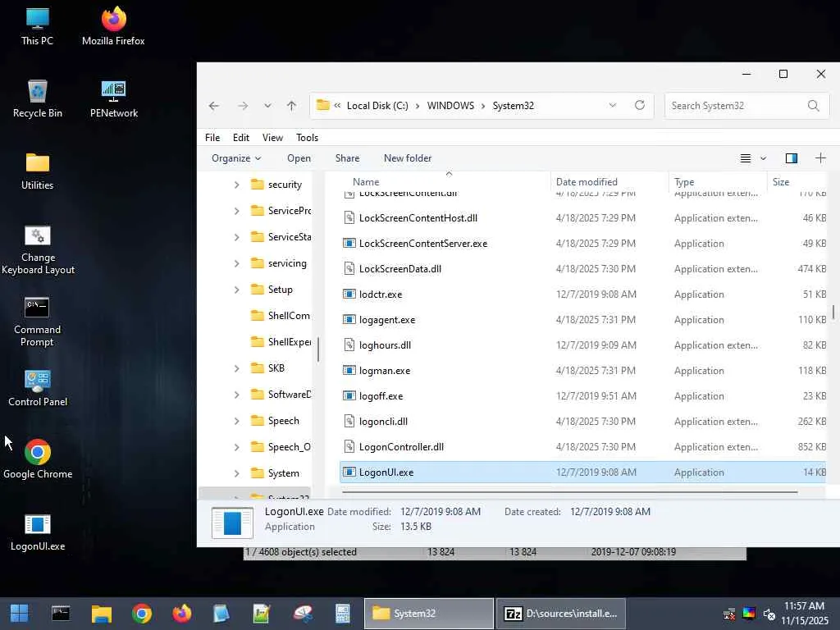
Task: Select loghours.dll file
Action: point(583,345)
